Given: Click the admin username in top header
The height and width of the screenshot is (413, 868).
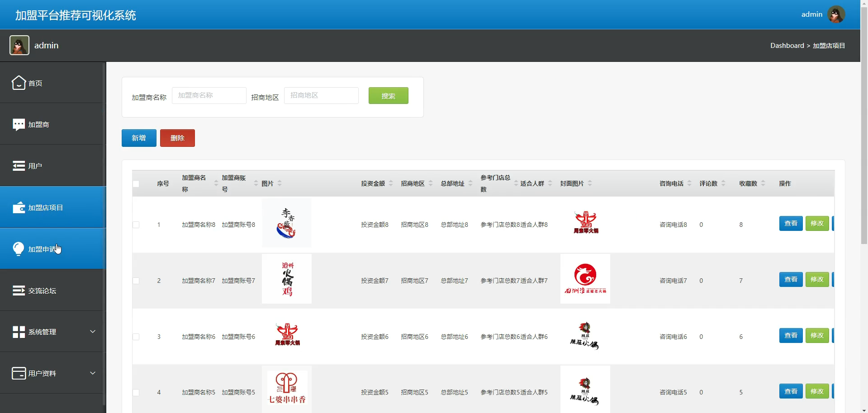Looking at the screenshot, I should click(812, 14).
